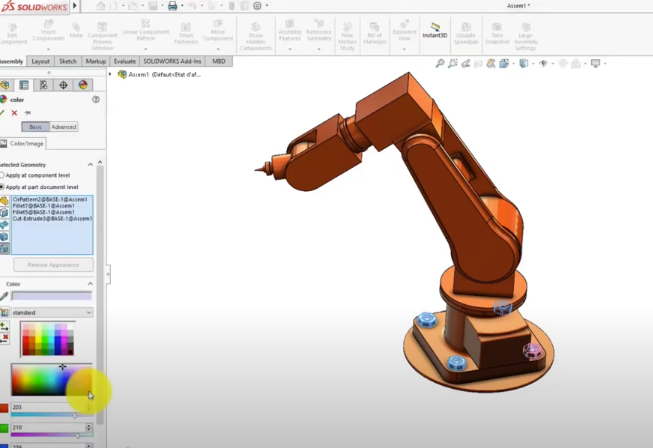Click the Instant3D tool in the ribbon
The image size is (653, 448).
pyautogui.click(x=435, y=30)
